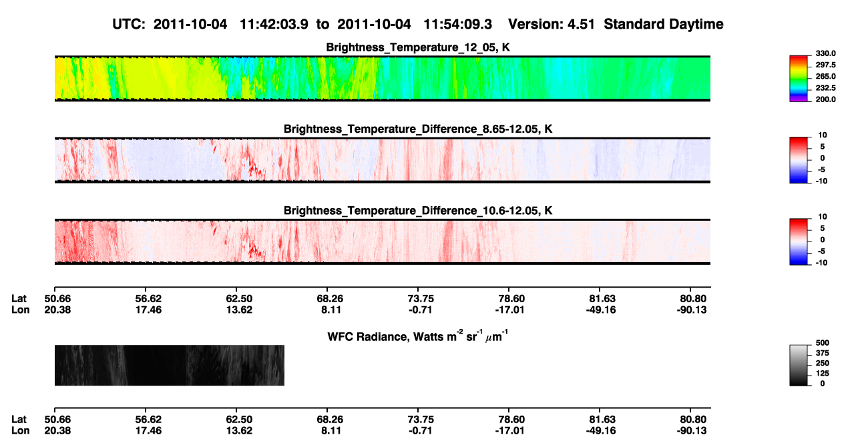Click the WFC Radiance title text
The image size is (868, 445).
(x=418, y=336)
